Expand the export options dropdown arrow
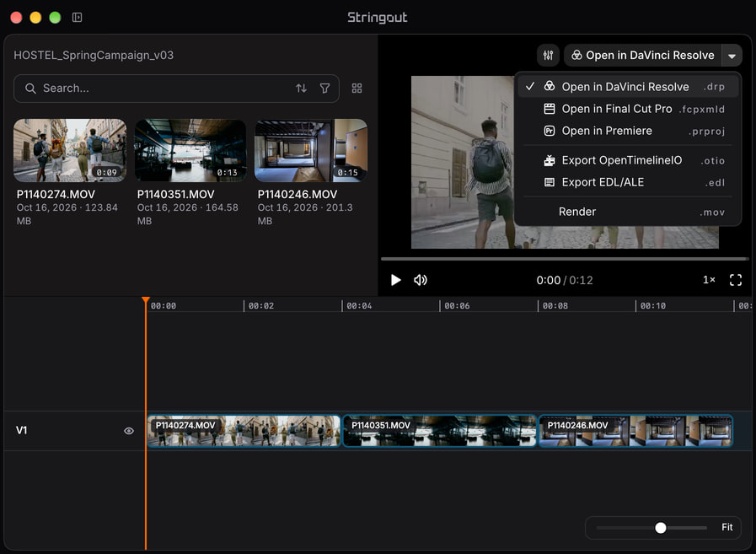Screen dimensions: 756x554 click(732, 55)
